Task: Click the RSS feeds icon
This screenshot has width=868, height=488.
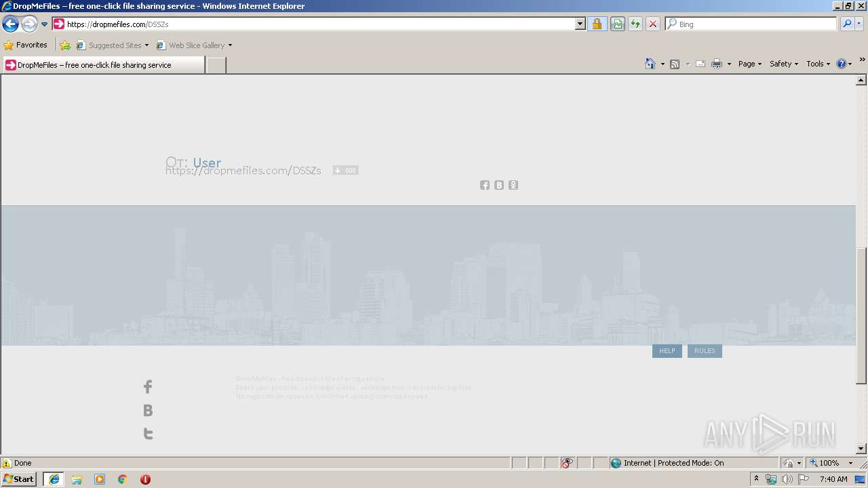Action: 675,64
